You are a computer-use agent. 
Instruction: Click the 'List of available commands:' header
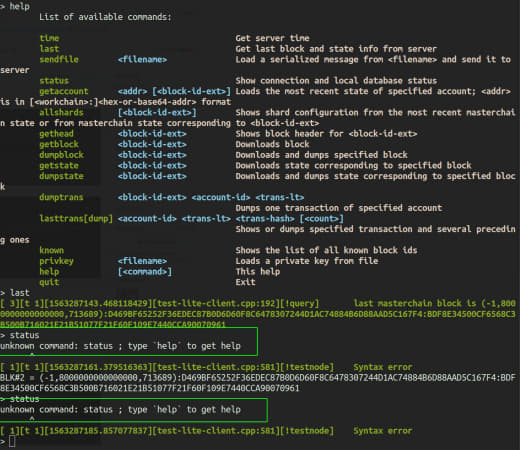coord(105,17)
